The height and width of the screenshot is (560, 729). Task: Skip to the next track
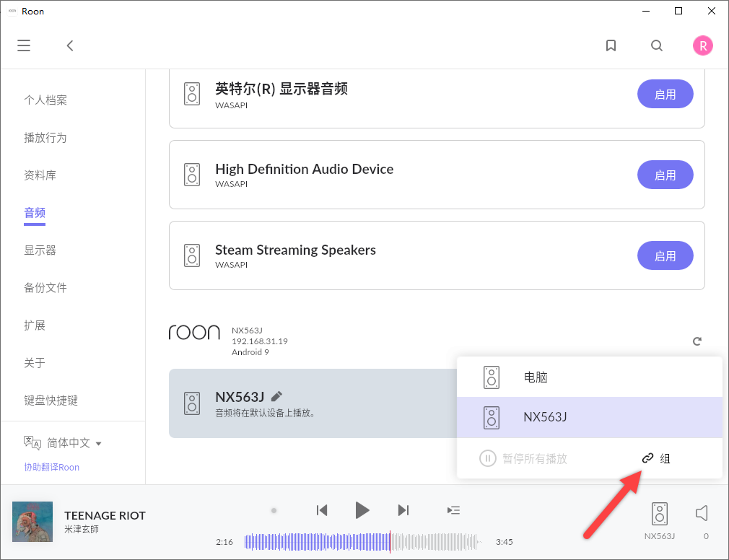[403, 510]
